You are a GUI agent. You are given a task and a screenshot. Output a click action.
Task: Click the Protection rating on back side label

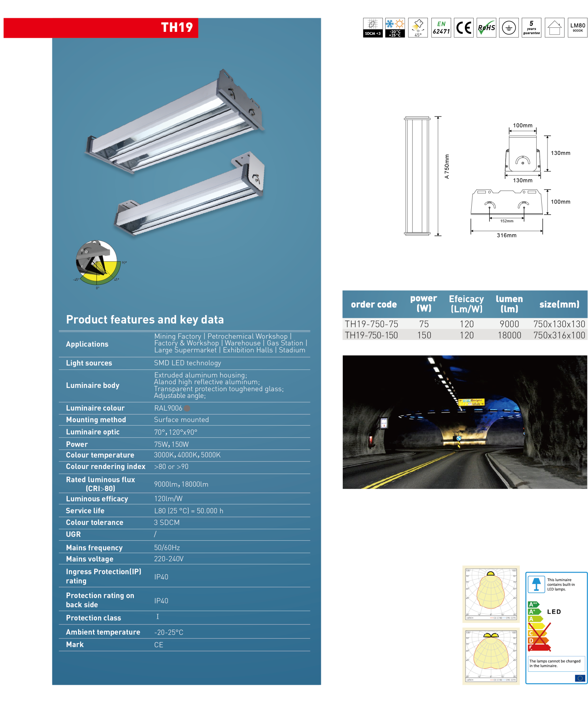point(100,600)
